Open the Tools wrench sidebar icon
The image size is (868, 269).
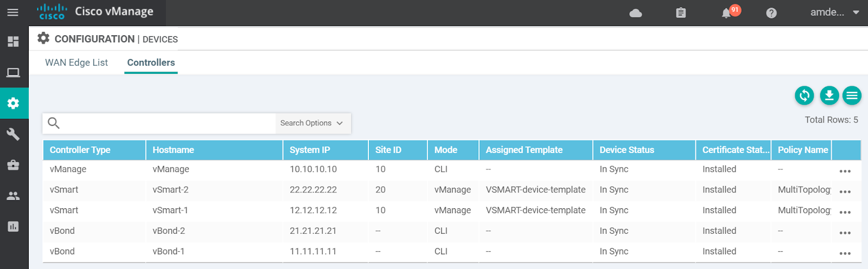[13, 134]
